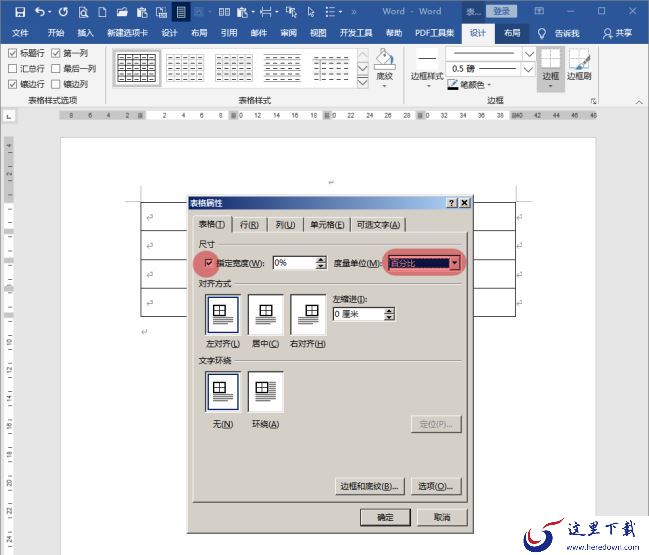Click the row-height distribute icon
This screenshot has height=555, width=649.
[266, 12]
